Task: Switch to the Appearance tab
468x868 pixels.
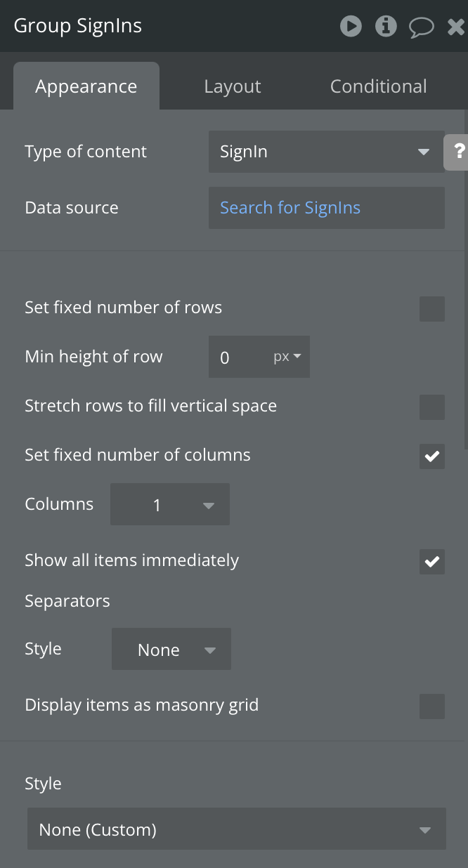Action: tap(86, 86)
